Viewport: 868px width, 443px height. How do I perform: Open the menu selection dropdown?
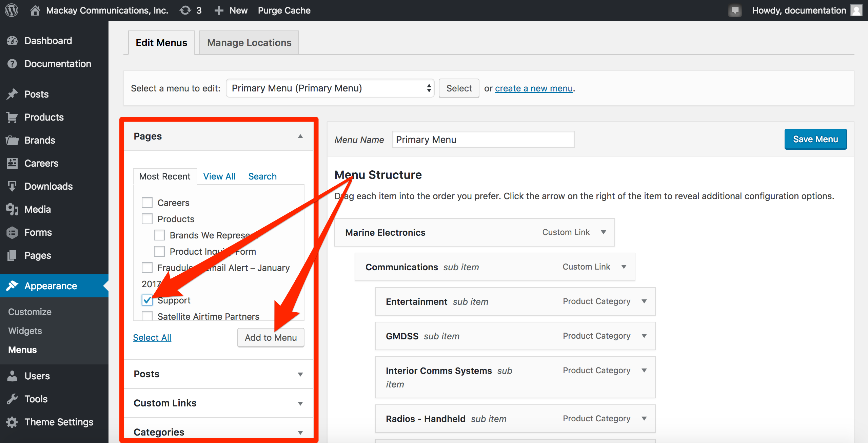(x=330, y=88)
